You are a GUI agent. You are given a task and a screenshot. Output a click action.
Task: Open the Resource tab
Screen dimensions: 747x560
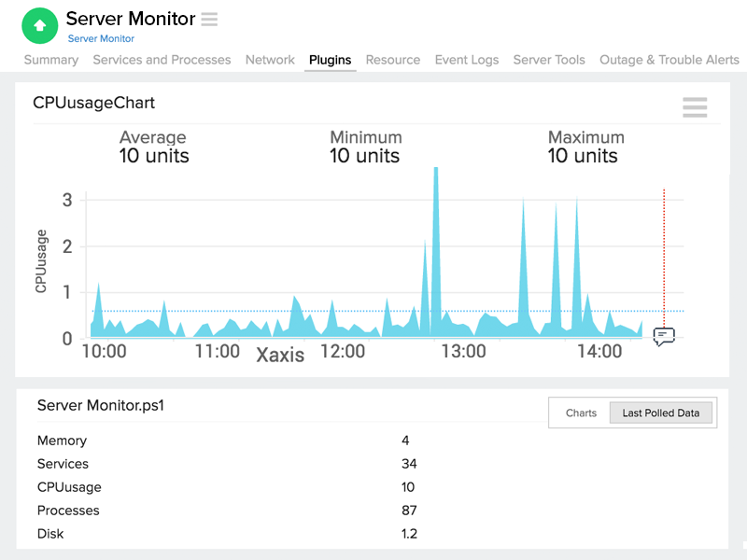[392, 60]
